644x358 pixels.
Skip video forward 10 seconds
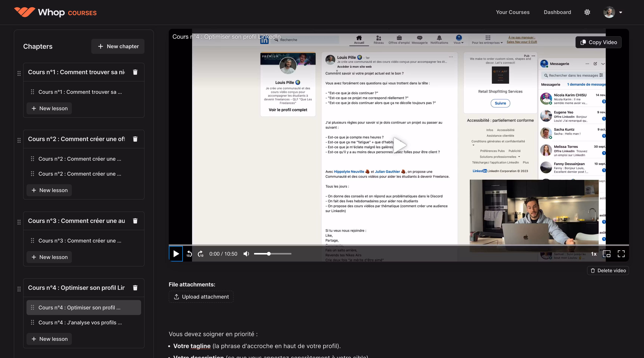pos(200,254)
